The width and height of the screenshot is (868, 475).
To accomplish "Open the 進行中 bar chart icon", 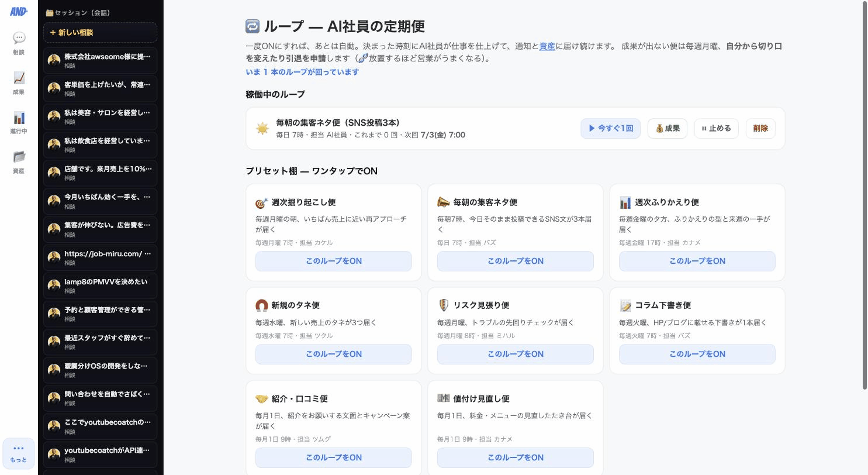I will click(19, 118).
